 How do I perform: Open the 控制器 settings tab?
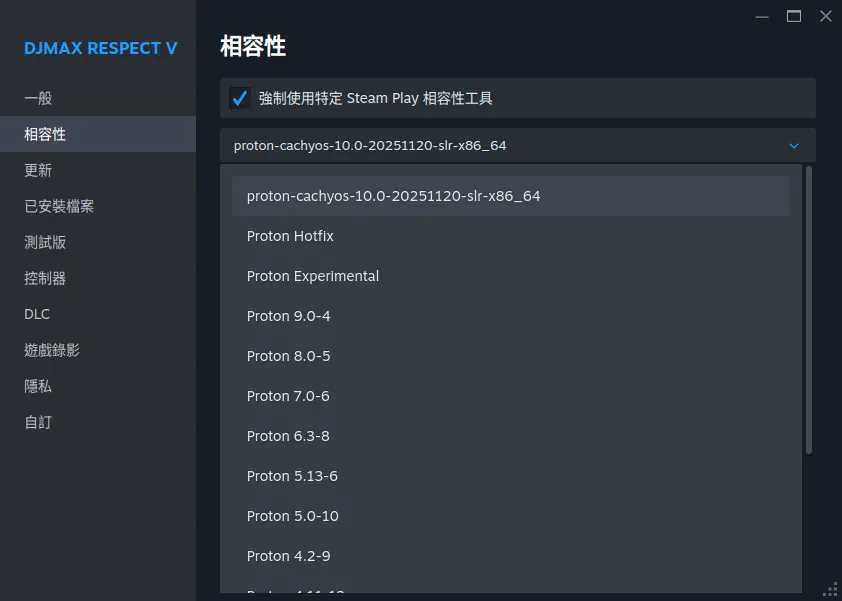(x=45, y=278)
